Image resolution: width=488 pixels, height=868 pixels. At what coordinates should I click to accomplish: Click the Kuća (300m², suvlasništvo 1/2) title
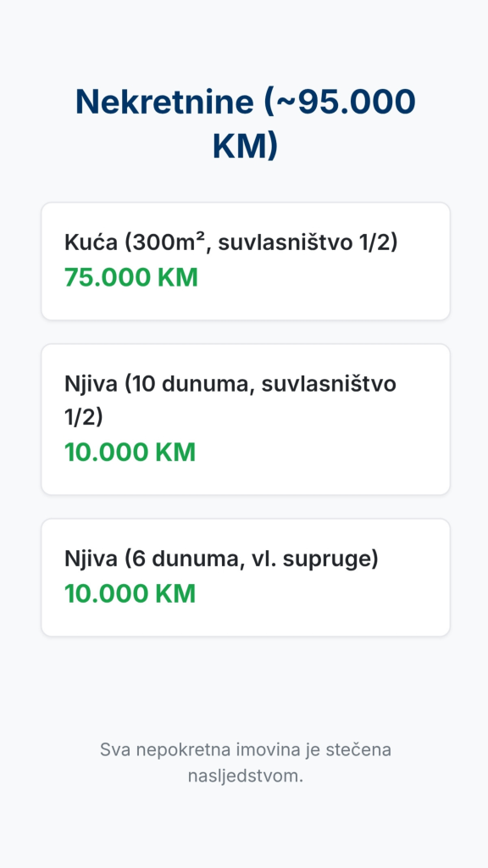[231, 242]
